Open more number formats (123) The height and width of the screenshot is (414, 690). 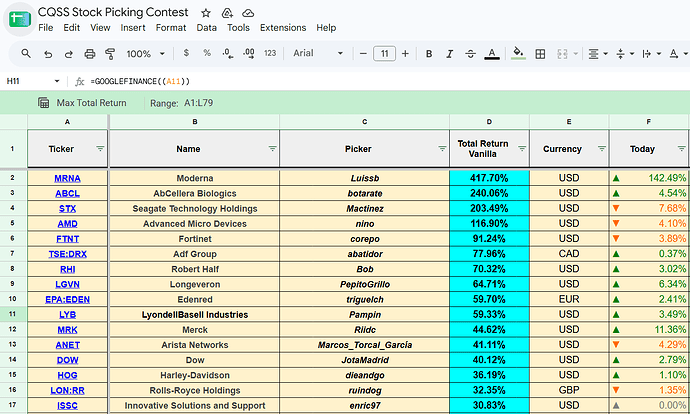[270, 53]
